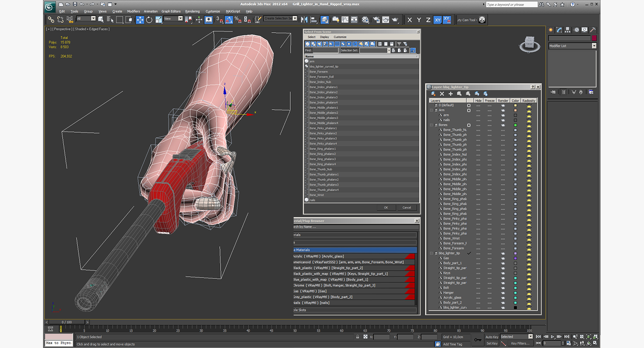This screenshot has width=644, height=348.
Task: Choose the Select by Name tool
Action: tap(110, 20)
